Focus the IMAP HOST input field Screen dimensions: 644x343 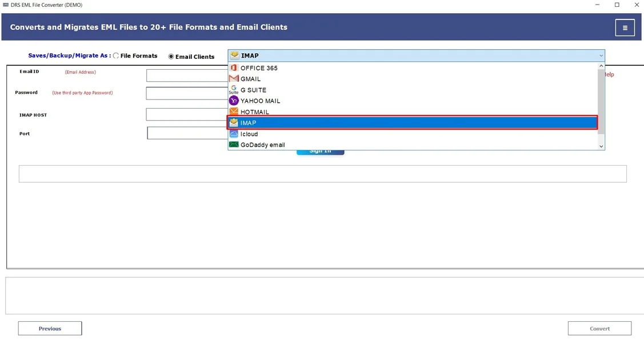click(187, 114)
